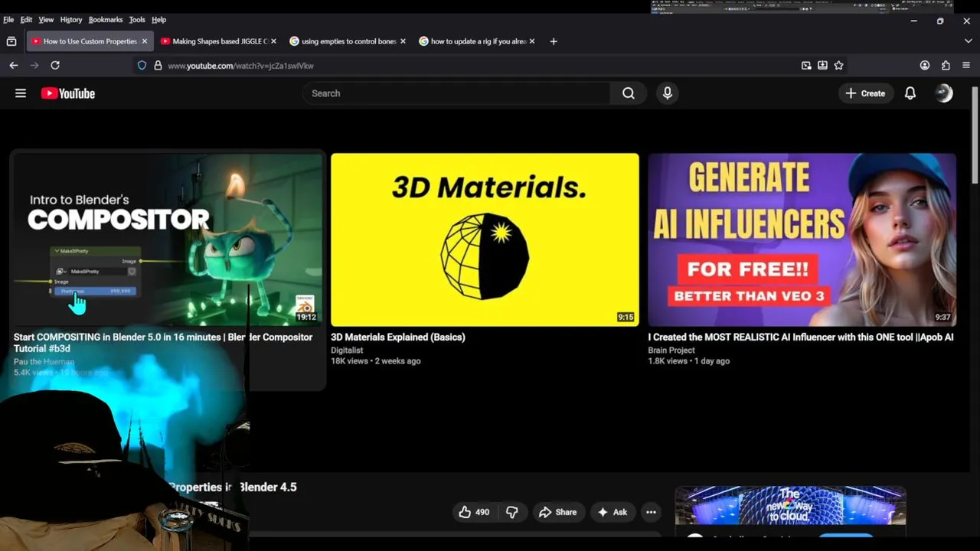Screen dimensions: 980x551
Task: Close the Making Shapes based JIGGLE tab
Action: click(273, 41)
